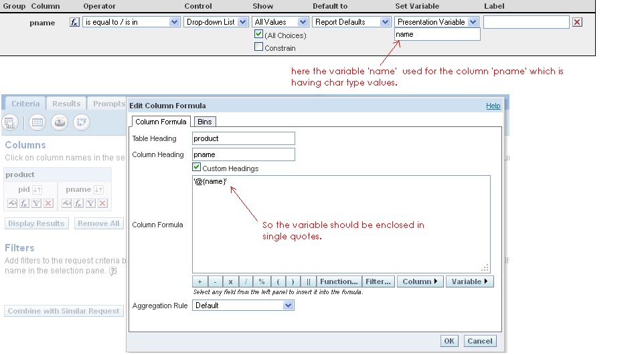644x355 pixels.
Task: Click the filter funnel icon under pname column
Action: [90, 203]
